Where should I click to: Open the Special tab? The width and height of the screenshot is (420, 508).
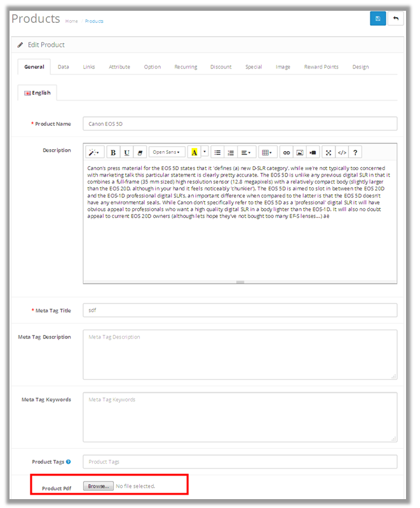tap(254, 67)
